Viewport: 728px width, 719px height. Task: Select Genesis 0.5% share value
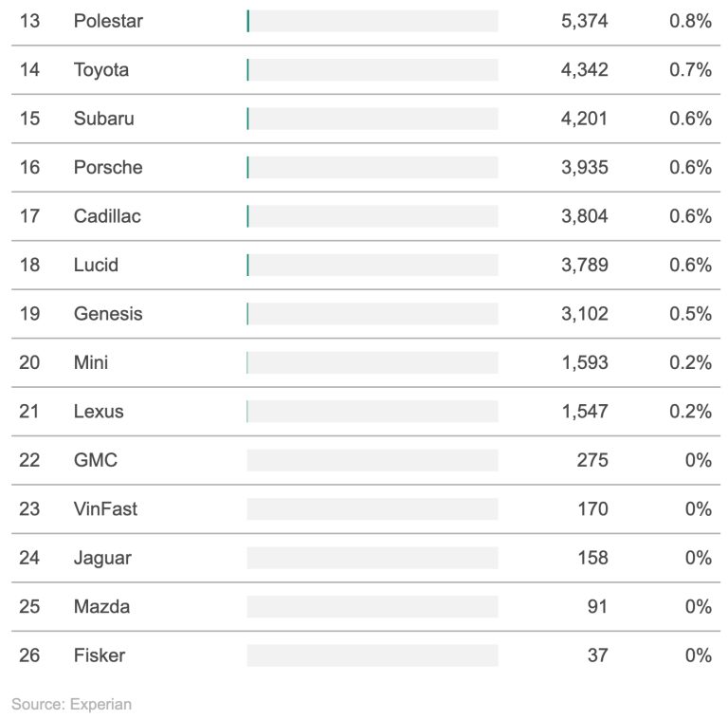pos(690,314)
